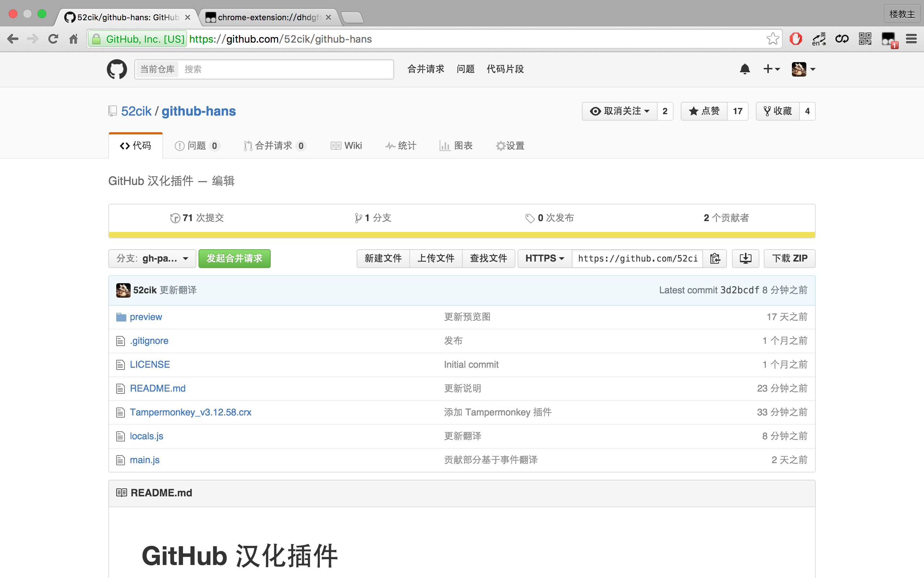This screenshot has width=924, height=578.
Task: Select the 统计 pulse tab
Action: [x=401, y=146]
